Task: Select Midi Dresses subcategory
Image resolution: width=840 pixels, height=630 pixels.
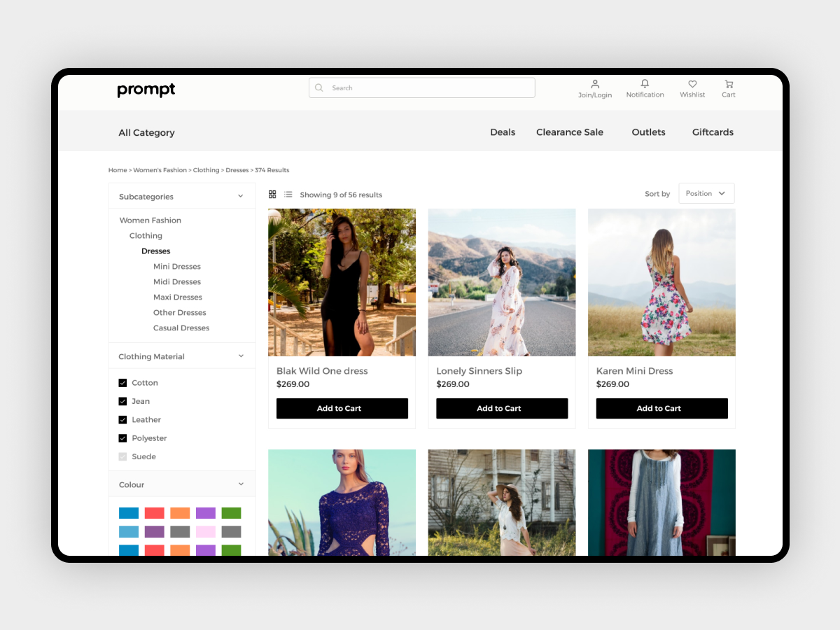Action: (177, 282)
